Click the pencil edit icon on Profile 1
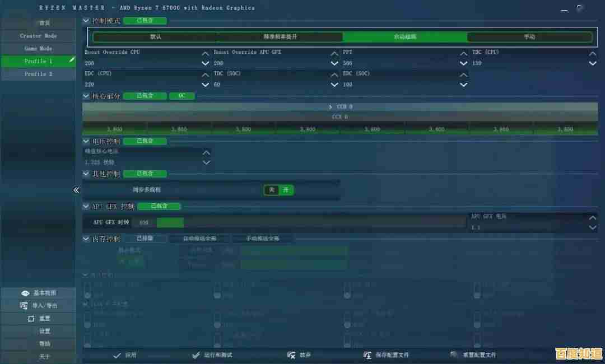The width and height of the screenshot is (605, 364). point(72,60)
